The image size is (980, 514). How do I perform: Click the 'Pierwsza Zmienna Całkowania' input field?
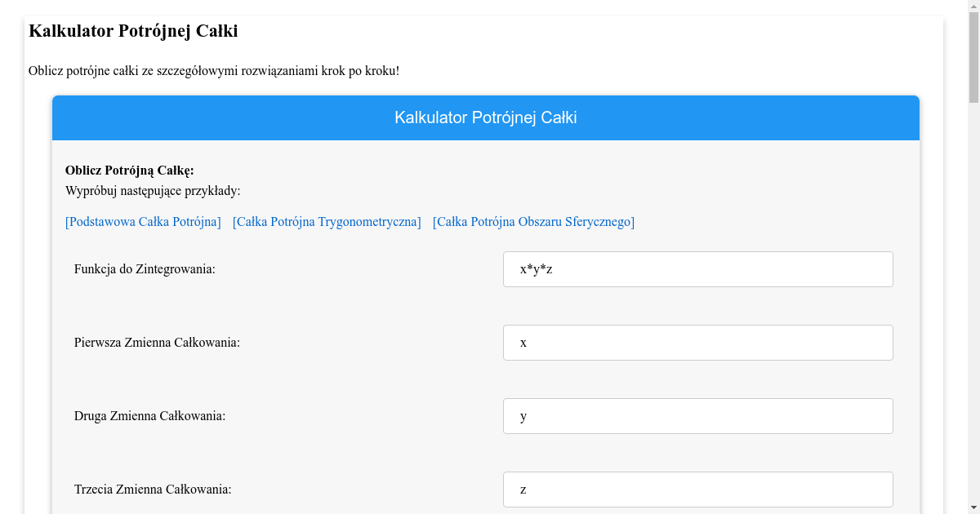[x=697, y=342]
